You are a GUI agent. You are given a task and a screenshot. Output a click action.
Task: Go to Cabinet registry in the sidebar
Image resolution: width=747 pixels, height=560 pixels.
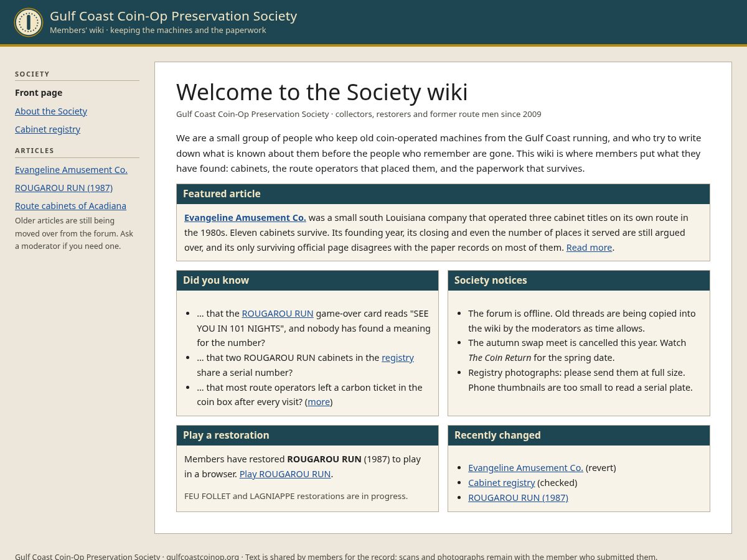(47, 129)
